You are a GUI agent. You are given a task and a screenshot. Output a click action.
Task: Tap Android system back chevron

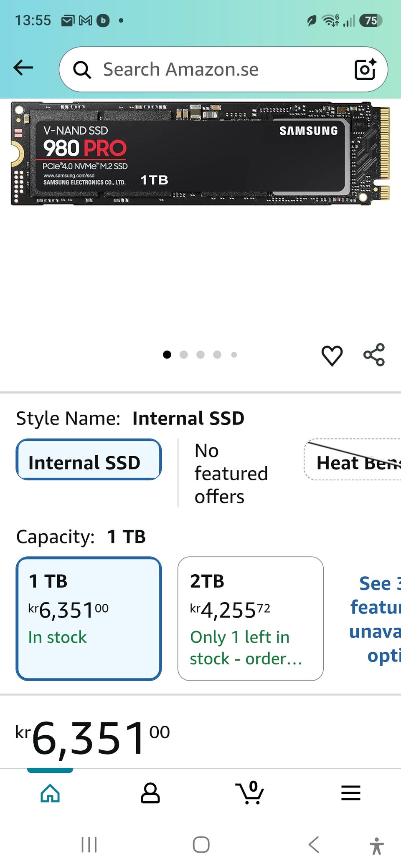point(314,845)
